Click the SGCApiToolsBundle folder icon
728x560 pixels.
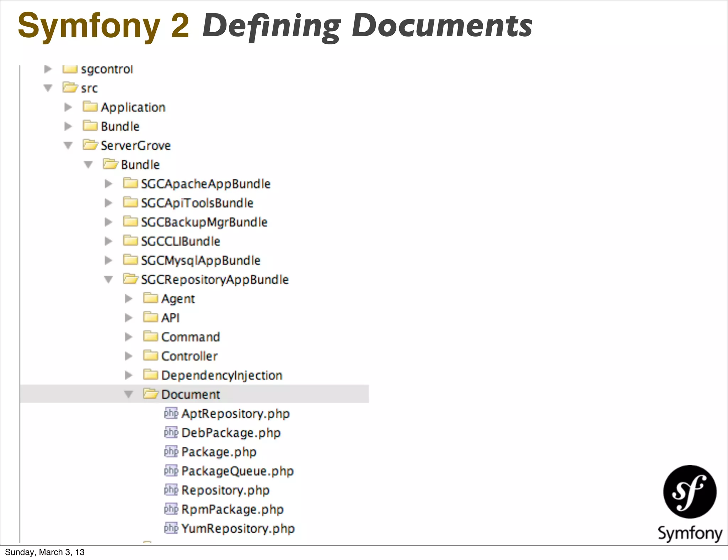point(130,202)
